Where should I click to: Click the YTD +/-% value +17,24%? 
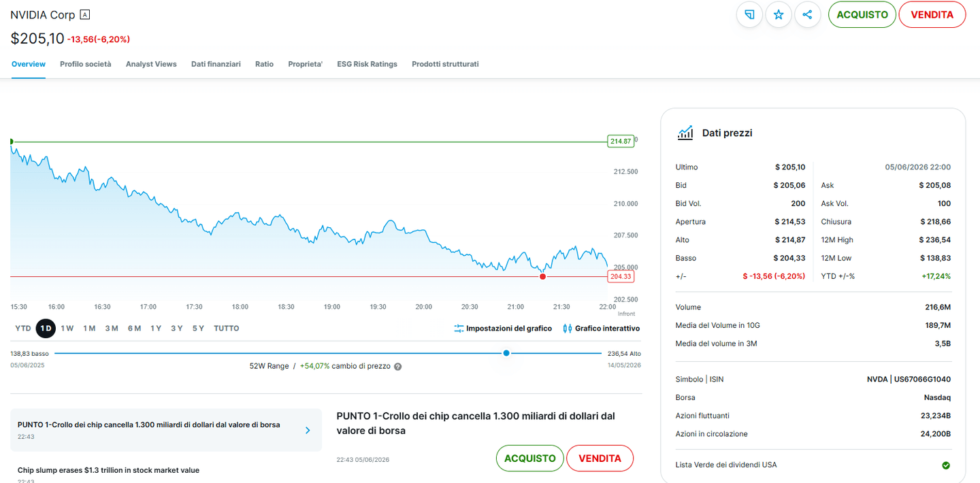(x=936, y=276)
